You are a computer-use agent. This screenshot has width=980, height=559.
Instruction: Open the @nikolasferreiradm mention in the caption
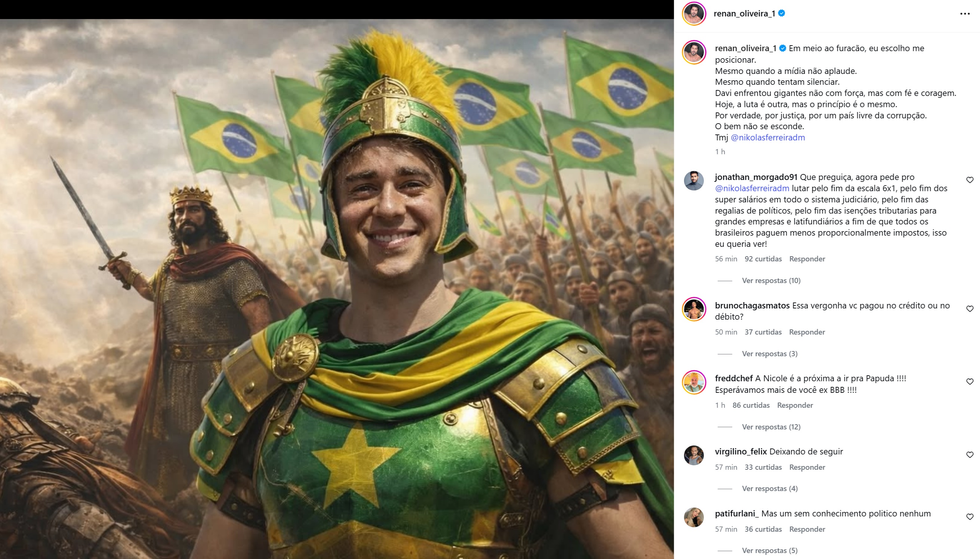point(767,137)
